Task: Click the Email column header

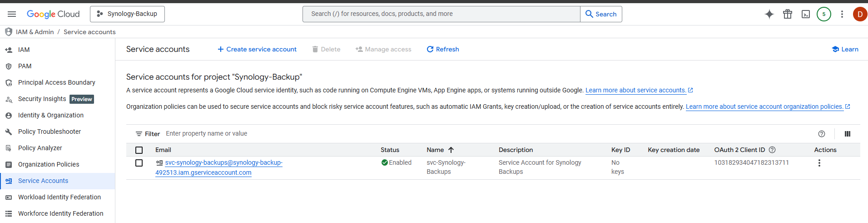Action: point(163,150)
